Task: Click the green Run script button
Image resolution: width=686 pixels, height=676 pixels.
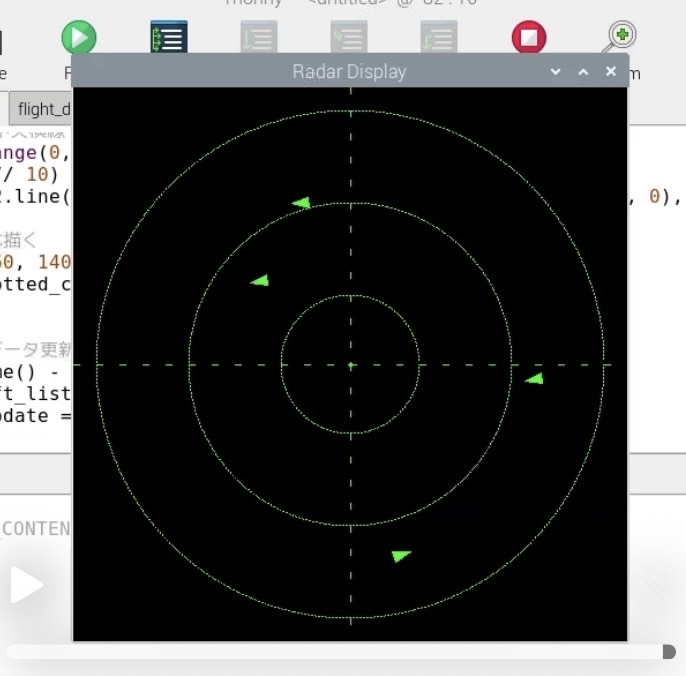Action: point(79,37)
